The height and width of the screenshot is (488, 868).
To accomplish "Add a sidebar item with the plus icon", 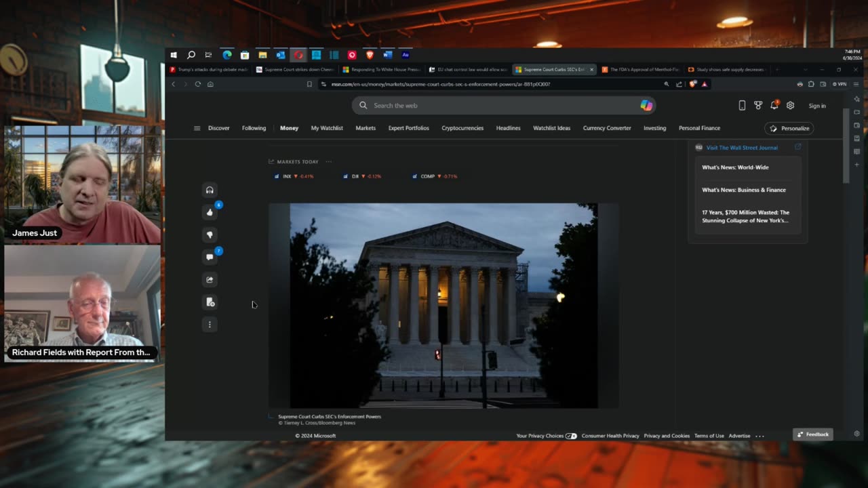I will tap(857, 165).
